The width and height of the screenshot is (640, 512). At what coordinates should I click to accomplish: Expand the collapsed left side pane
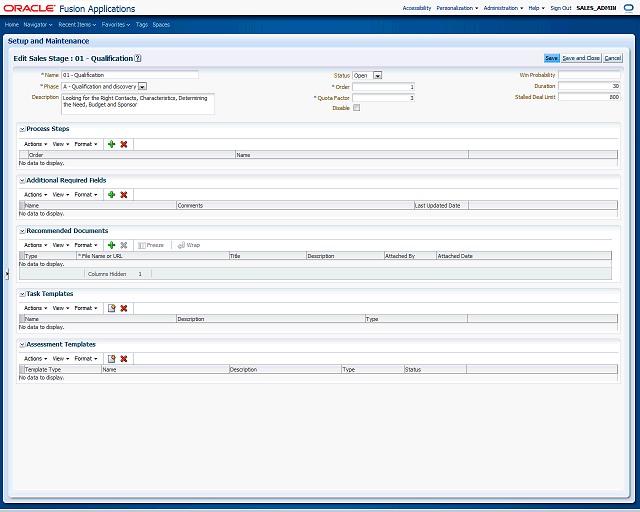point(7,274)
